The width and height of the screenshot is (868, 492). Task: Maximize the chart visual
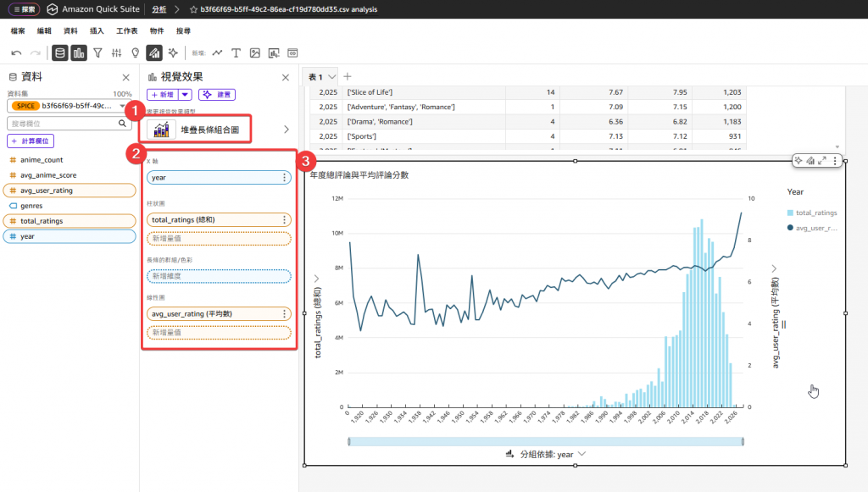tap(822, 161)
